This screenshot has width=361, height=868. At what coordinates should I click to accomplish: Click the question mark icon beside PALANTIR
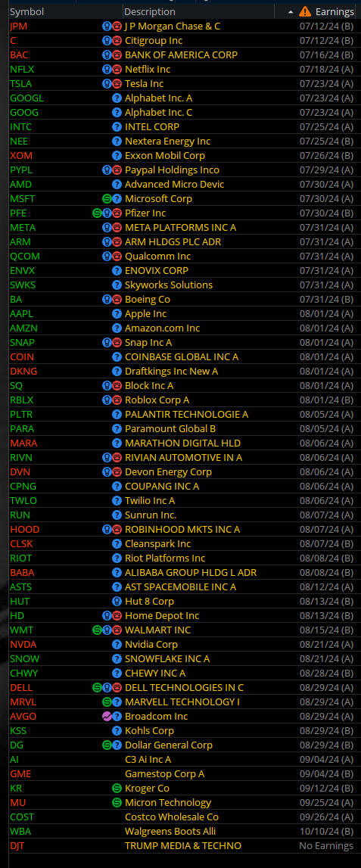pyautogui.click(x=117, y=415)
